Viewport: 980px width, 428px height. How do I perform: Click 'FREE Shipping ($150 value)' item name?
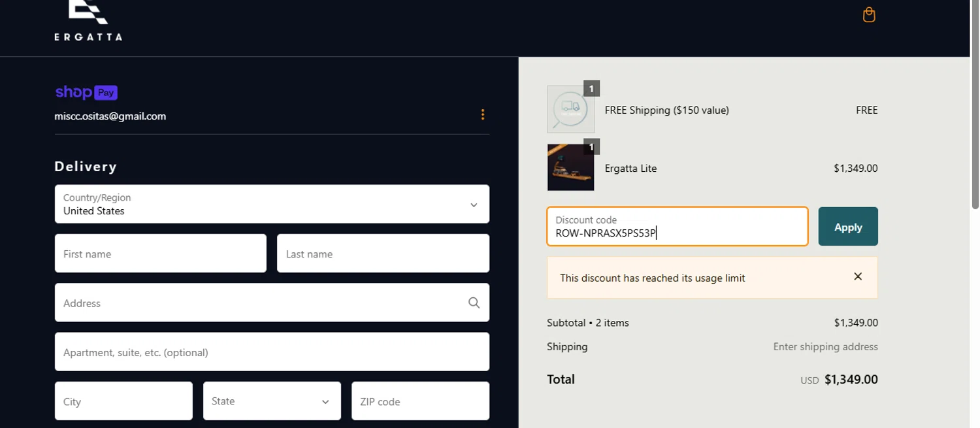tap(666, 110)
